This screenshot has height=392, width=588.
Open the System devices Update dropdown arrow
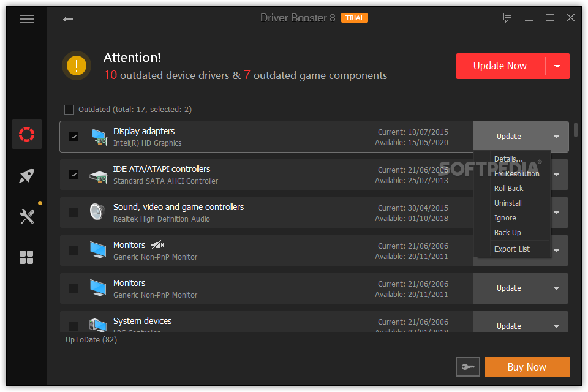click(x=557, y=326)
